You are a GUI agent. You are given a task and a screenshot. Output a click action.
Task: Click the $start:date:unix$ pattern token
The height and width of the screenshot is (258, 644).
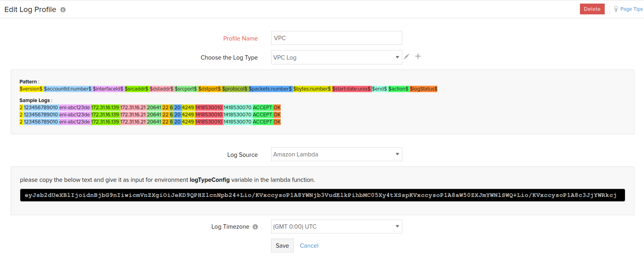click(x=351, y=89)
